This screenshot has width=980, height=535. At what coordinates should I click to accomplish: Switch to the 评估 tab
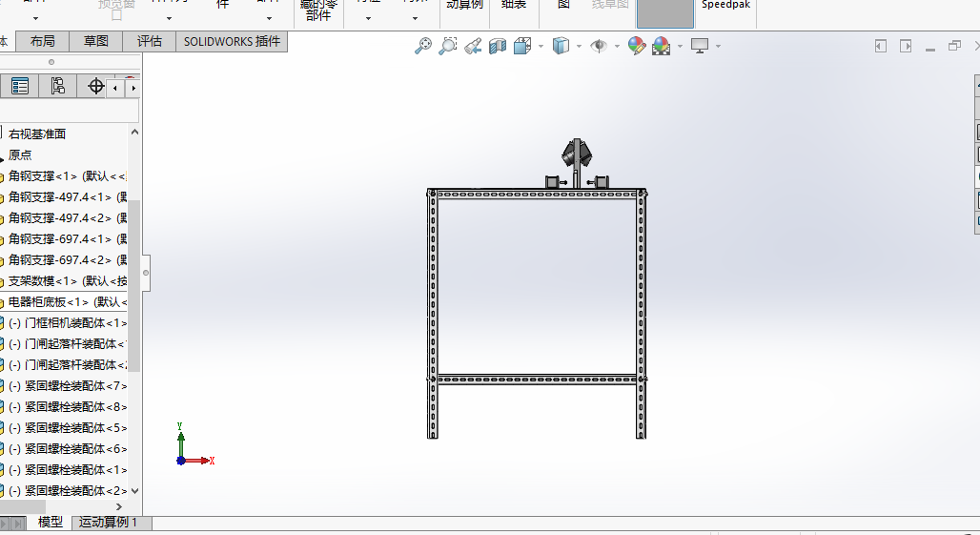(x=150, y=41)
